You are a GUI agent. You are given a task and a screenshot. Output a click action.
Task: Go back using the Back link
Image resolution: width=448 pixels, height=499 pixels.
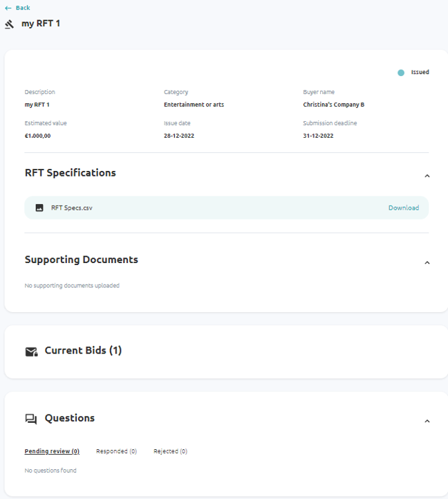click(x=23, y=8)
